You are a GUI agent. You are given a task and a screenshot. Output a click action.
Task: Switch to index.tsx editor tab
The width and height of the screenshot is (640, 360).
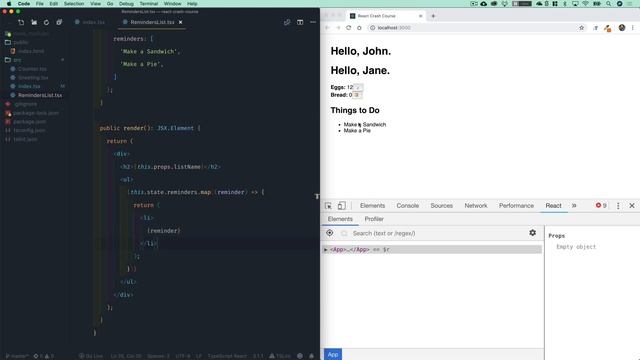[x=90, y=22]
